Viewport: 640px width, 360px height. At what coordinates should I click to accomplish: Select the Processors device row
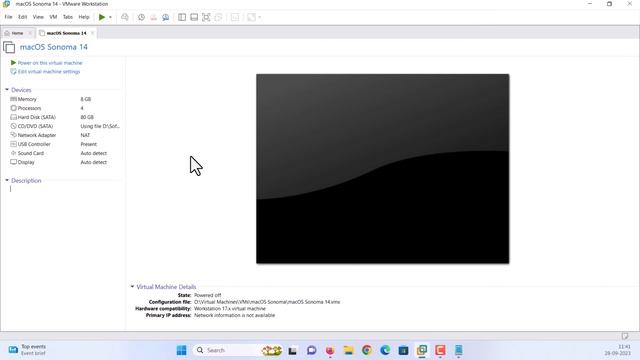pos(64,108)
